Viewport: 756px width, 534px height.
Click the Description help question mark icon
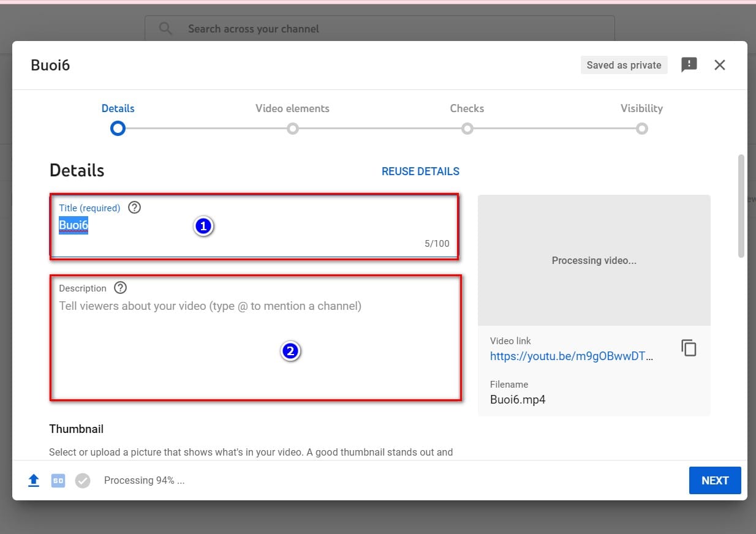121,288
